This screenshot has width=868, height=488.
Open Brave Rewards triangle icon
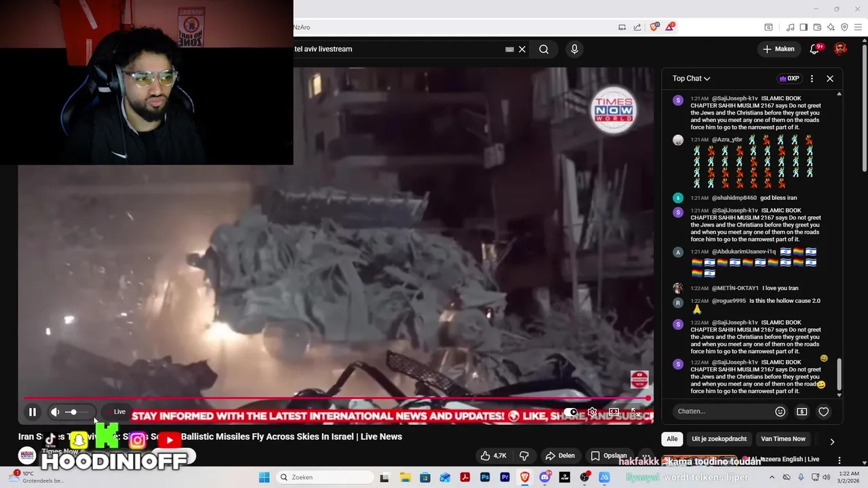click(670, 27)
